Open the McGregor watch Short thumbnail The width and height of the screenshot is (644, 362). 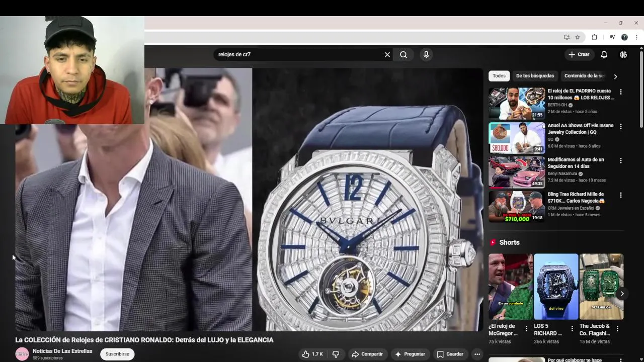tap(510, 287)
